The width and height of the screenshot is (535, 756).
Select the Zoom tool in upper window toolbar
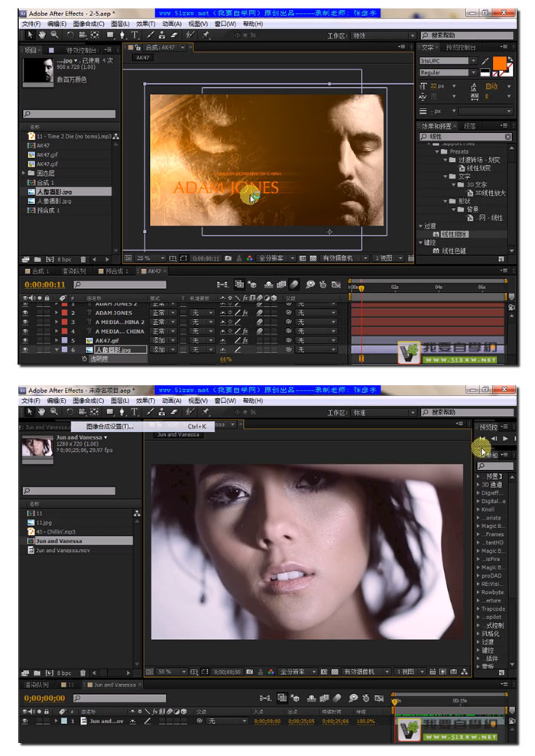point(54,34)
